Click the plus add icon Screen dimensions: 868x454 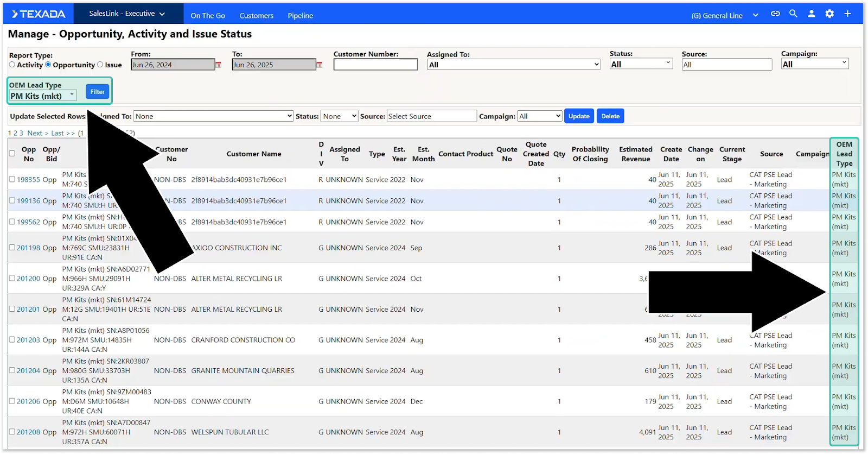pyautogui.click(x=847, y=14)
